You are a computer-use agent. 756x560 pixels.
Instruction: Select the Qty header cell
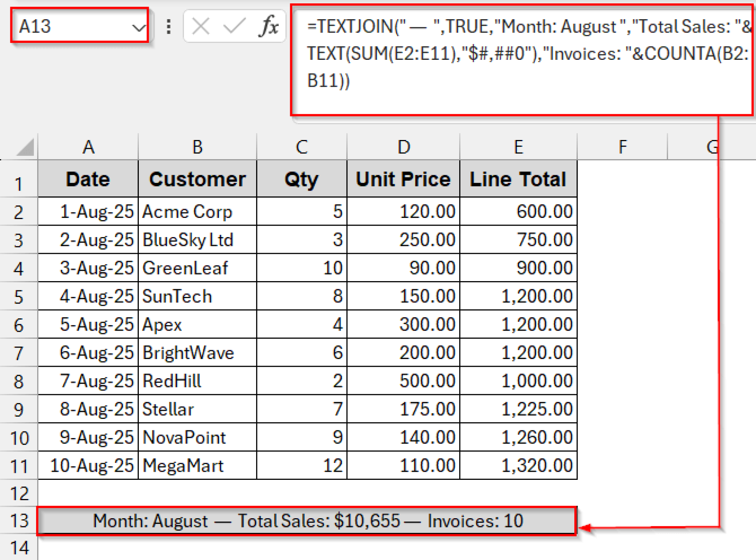pyautogui.click(x=302, y=179)
